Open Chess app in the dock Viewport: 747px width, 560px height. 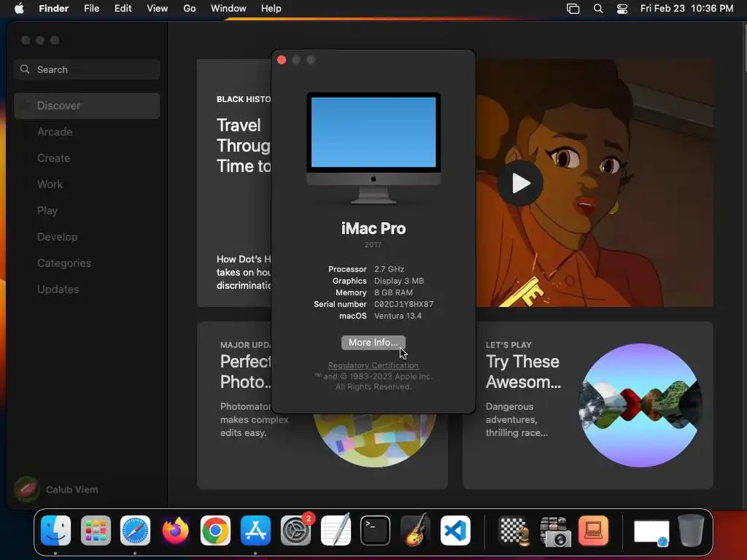coord(514,531)
